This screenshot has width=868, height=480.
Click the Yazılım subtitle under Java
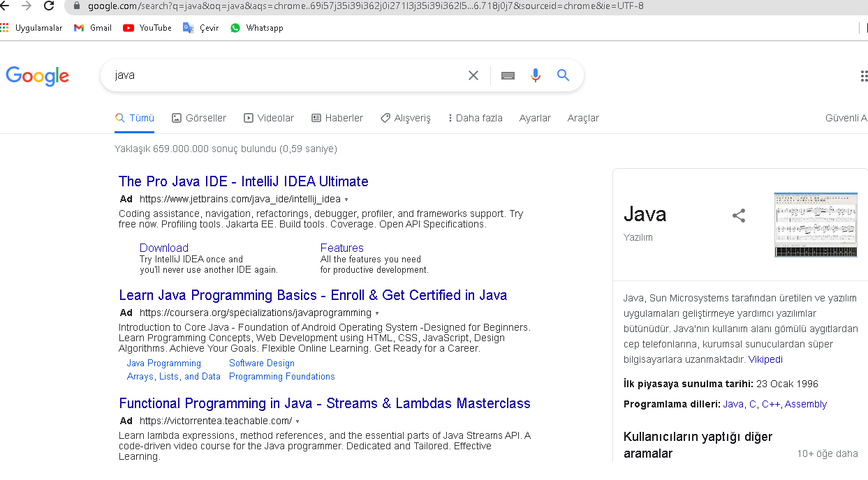[638, 237]
